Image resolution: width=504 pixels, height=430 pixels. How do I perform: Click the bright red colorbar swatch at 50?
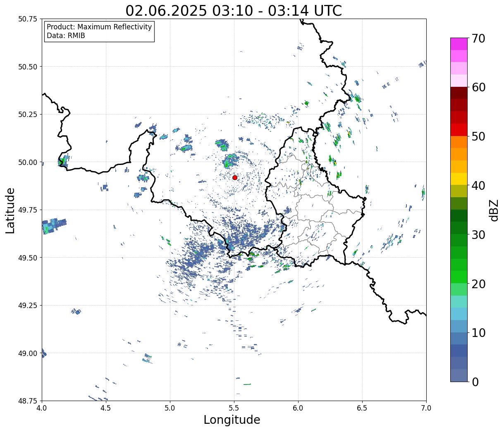(x=459, y=130)
